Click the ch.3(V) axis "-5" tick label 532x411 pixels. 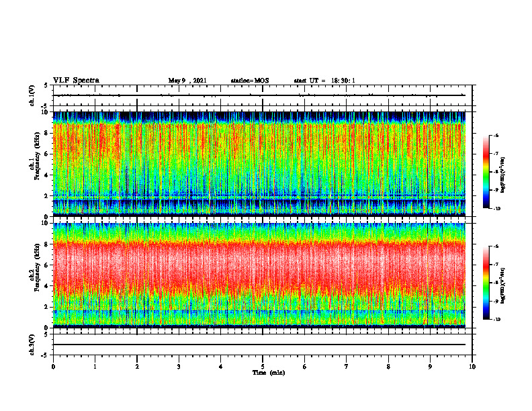coord(45,355)
